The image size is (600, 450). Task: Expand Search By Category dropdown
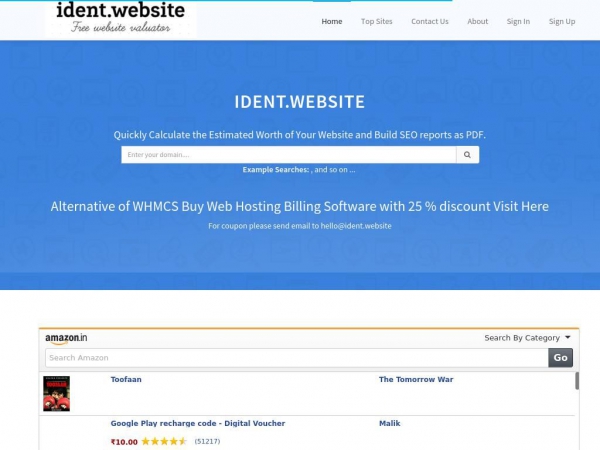click(527, 338)
